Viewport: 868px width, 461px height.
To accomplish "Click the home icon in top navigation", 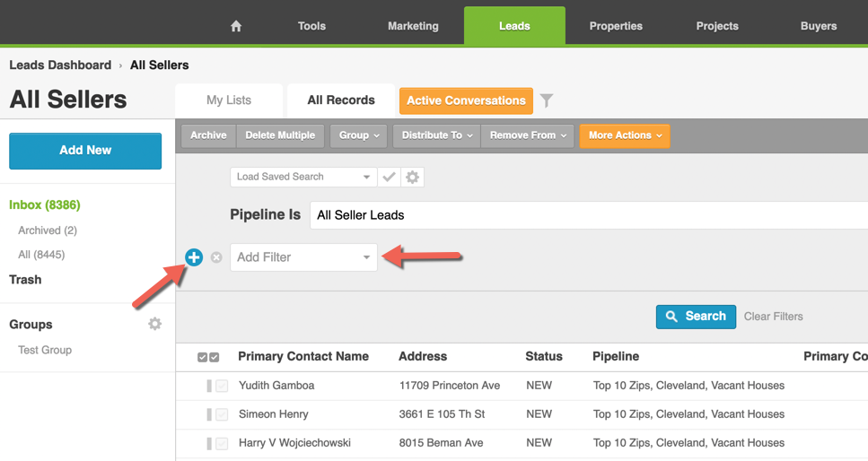I will tap(236, 26).
